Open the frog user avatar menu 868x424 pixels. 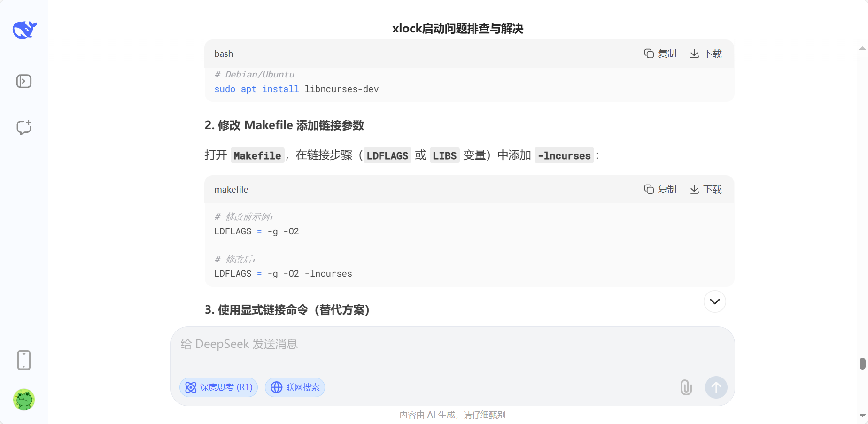[24, 400]
